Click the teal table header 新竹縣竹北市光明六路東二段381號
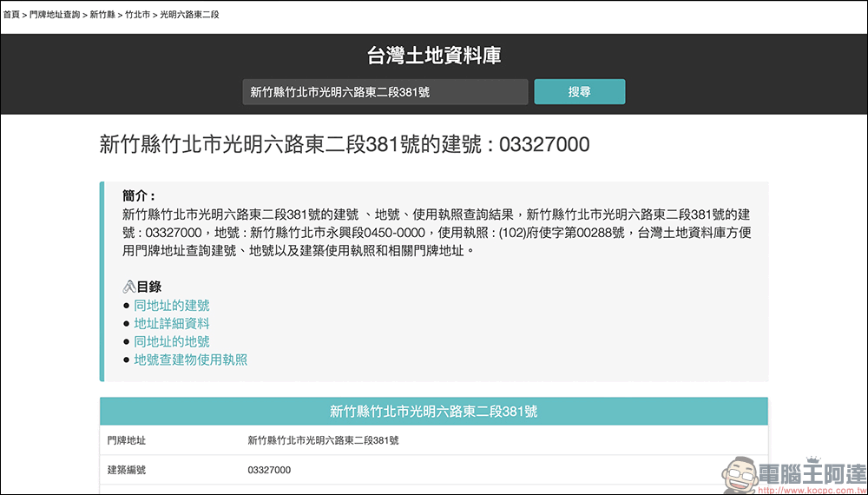The height and width of the screenshot is (495, 868). pos(434,412)
